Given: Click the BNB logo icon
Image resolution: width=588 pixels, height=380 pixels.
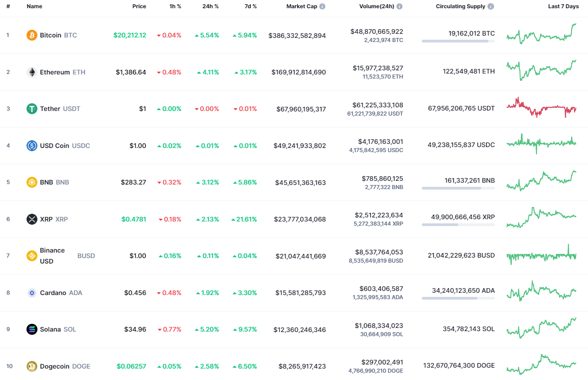Looking at the screenshot, I should pos(31,182).
